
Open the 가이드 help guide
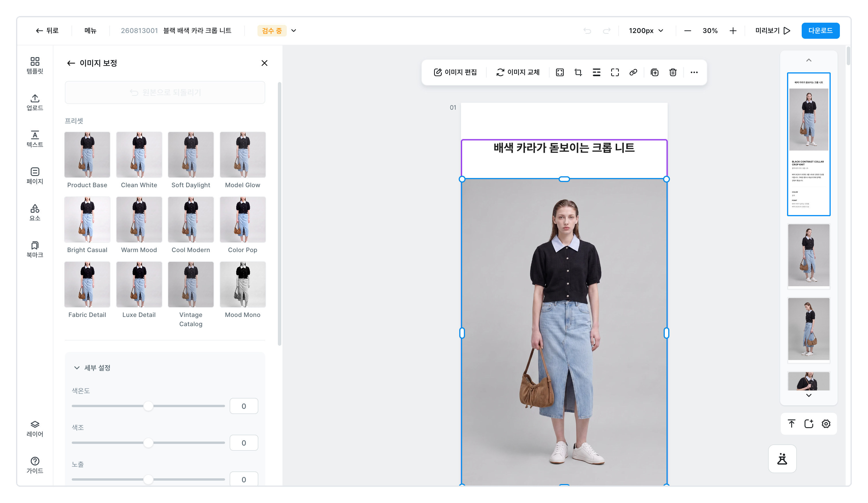click(x=35, y=465)
